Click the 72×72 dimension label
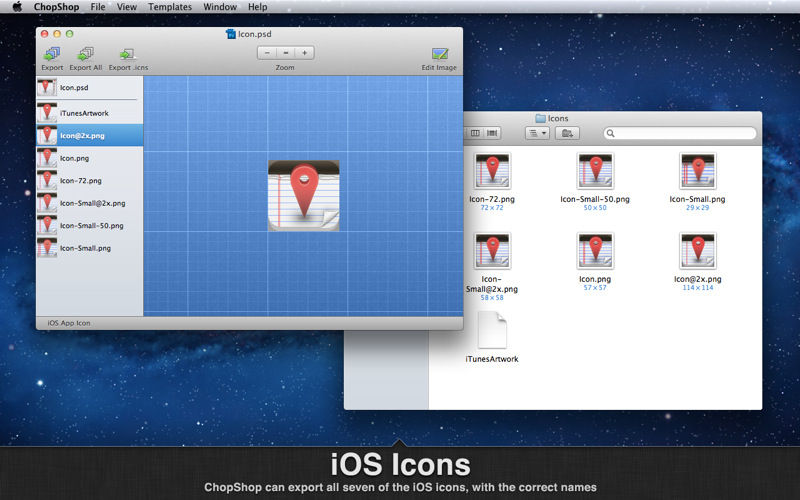 click(492, 208)
